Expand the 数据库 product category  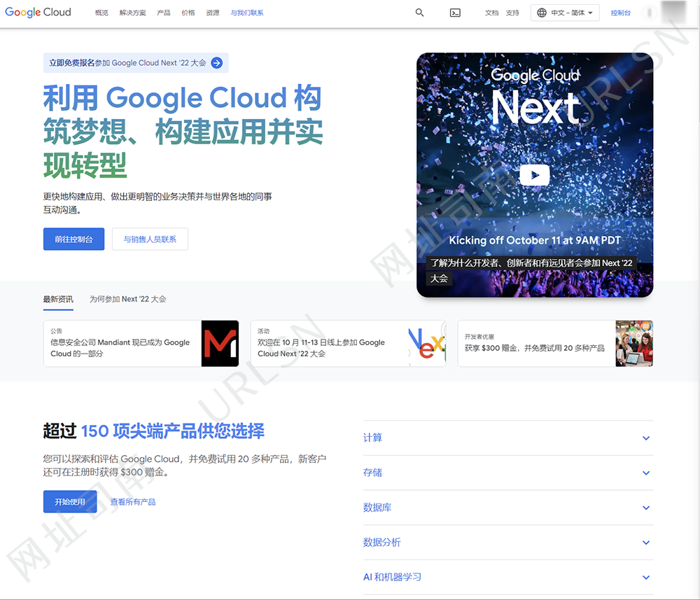pos(507,507)
